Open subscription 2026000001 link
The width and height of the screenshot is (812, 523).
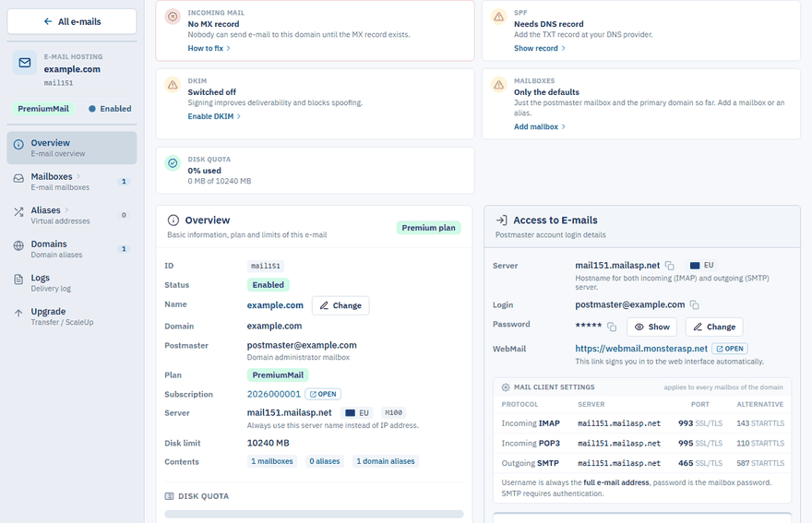pyautogui.click(x=273, y=394)
